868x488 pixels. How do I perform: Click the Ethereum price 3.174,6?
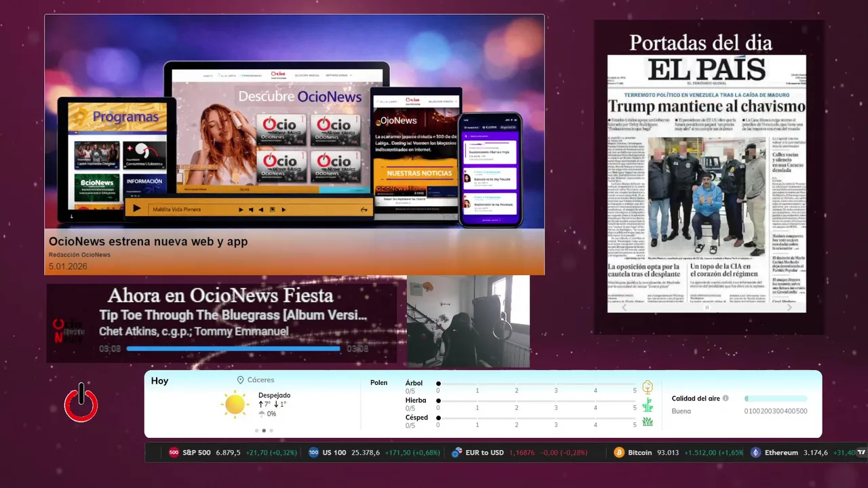(x=816, y=453)
